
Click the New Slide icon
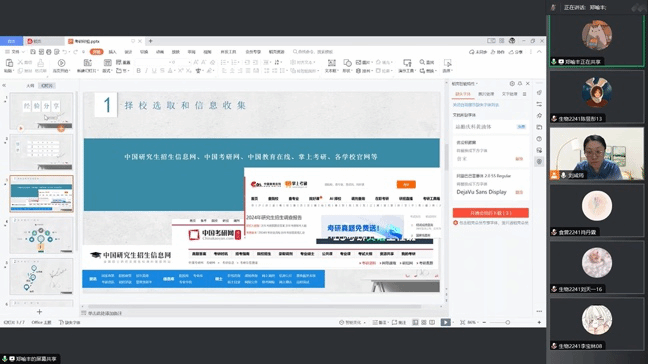tap(88, 63)
